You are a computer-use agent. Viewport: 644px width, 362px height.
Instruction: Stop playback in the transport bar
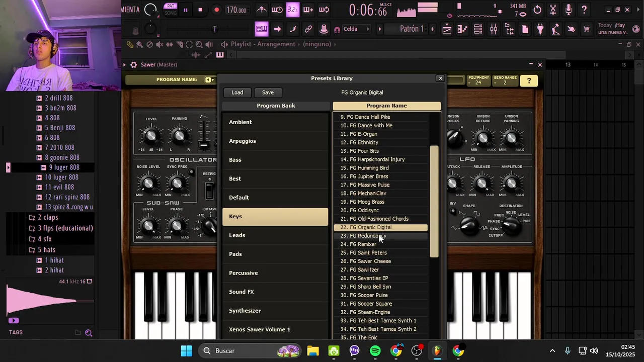pos(200,10)
